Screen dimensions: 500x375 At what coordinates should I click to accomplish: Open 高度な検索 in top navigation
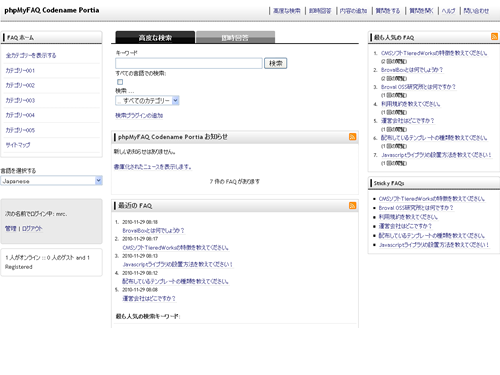[x=287, y=11]
